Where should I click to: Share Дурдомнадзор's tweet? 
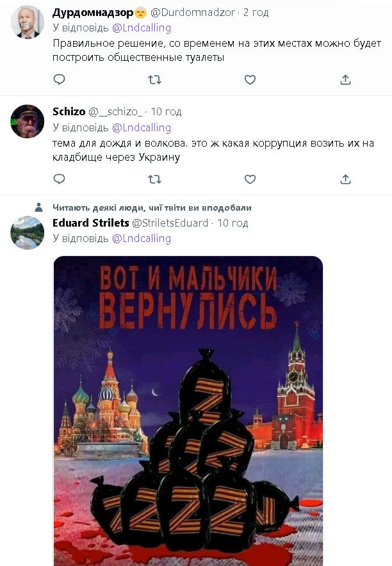(x=345, y=79)
